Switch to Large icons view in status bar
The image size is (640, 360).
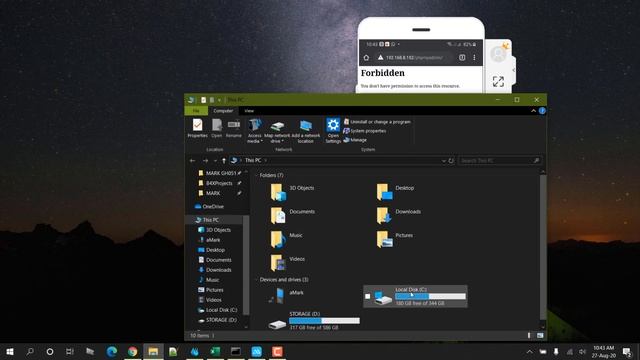540,336
